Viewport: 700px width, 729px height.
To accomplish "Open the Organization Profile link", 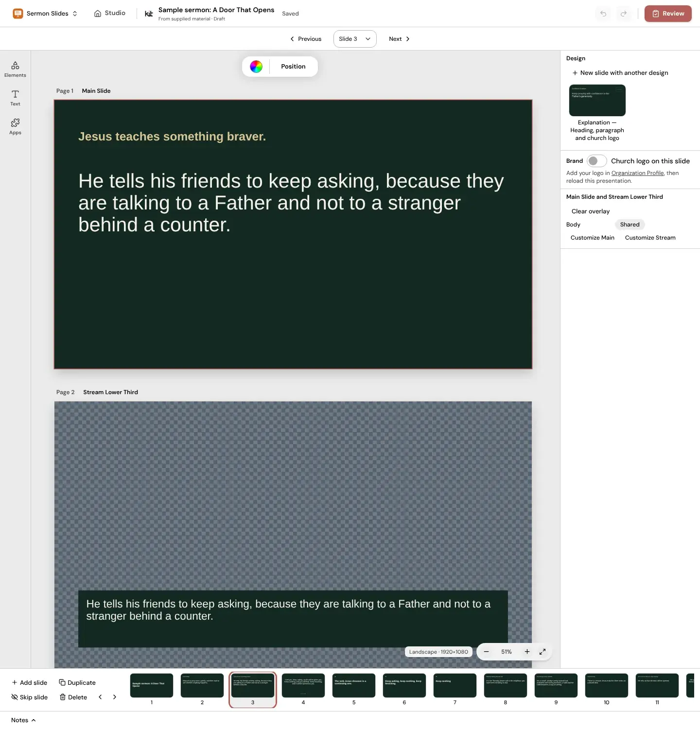I will (x=637, y=173).
